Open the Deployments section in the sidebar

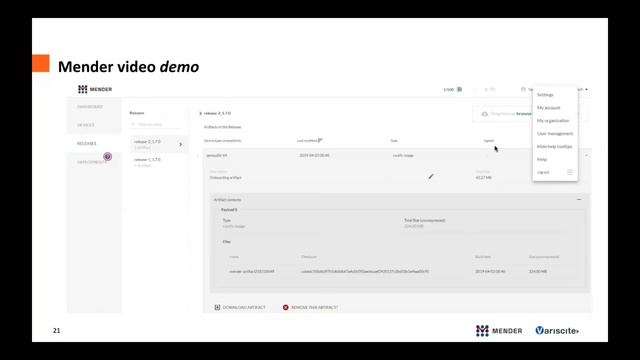[91, 162]
